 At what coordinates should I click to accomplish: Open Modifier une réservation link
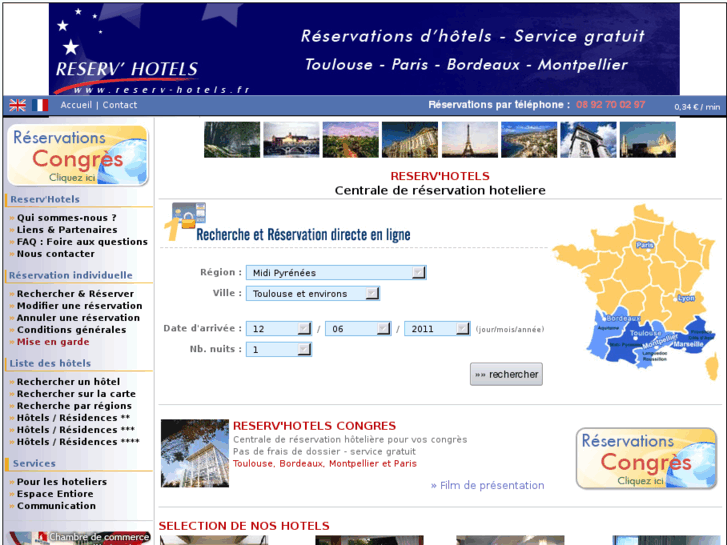click(x=80, y=306)
